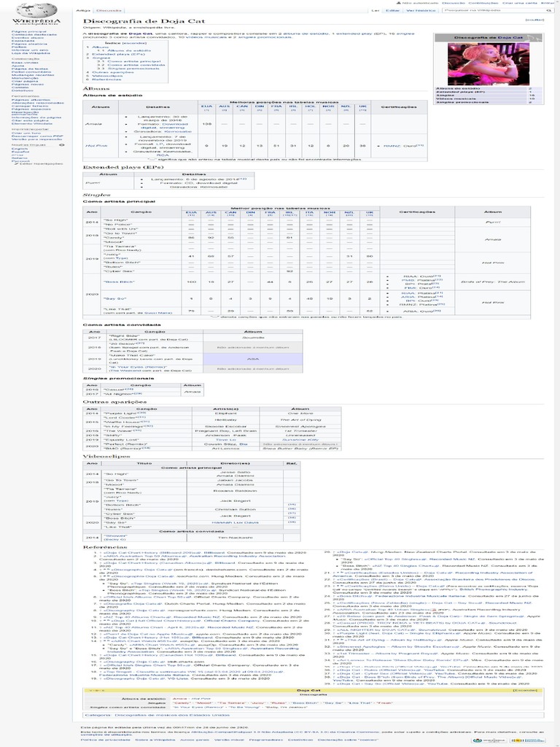Click the Discografias de músicos dos Estados Unidos category
Image resolution: width=560 pixels, height=747 pixels.
pyautogui.click(x=172, y=715)
